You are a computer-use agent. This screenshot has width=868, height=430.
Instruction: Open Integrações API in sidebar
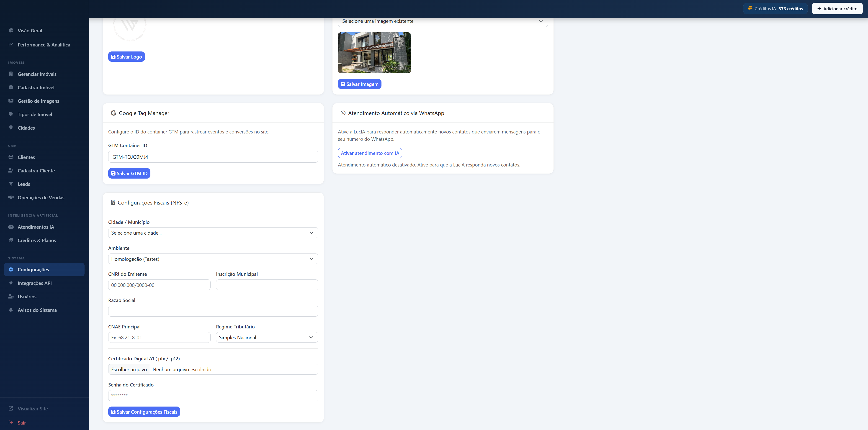35,283
